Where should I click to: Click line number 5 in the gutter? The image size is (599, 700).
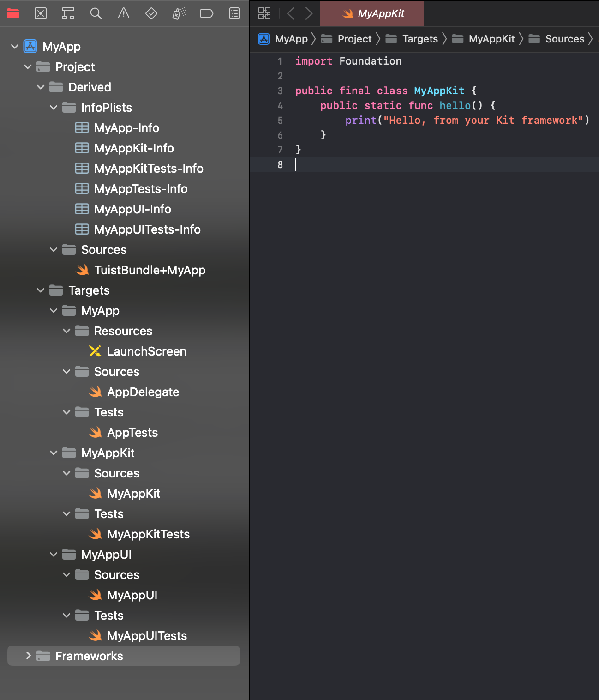tap(280, 121)
